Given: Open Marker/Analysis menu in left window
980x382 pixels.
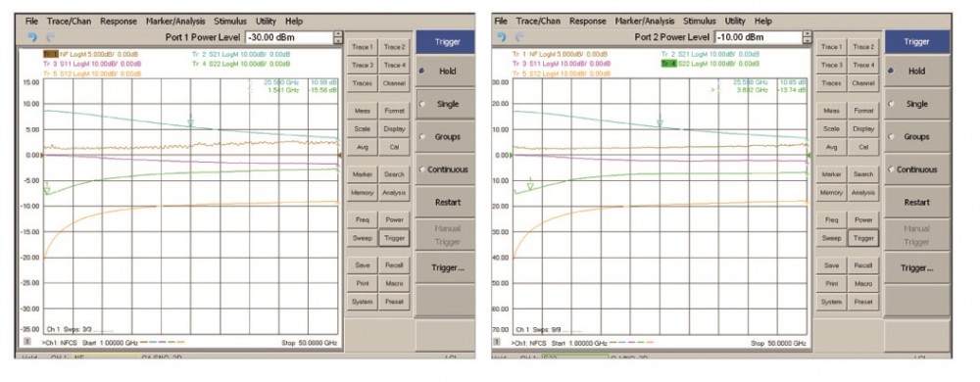Looking at the screenshot, I should (x=175, y=22).
